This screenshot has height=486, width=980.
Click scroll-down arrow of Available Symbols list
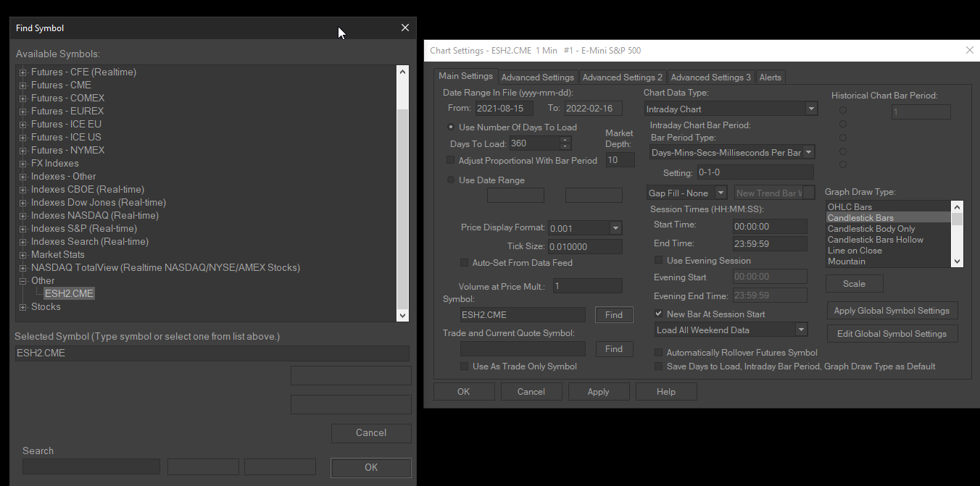pos(403,315)
